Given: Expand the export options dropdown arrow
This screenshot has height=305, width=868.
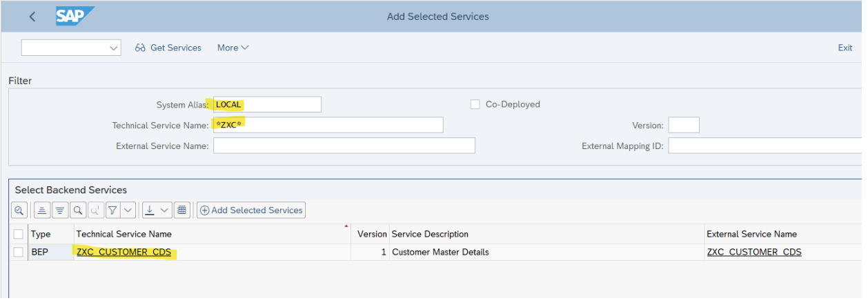Looking at the screenshot, I should pyautogui.click(x=165, y=210).
